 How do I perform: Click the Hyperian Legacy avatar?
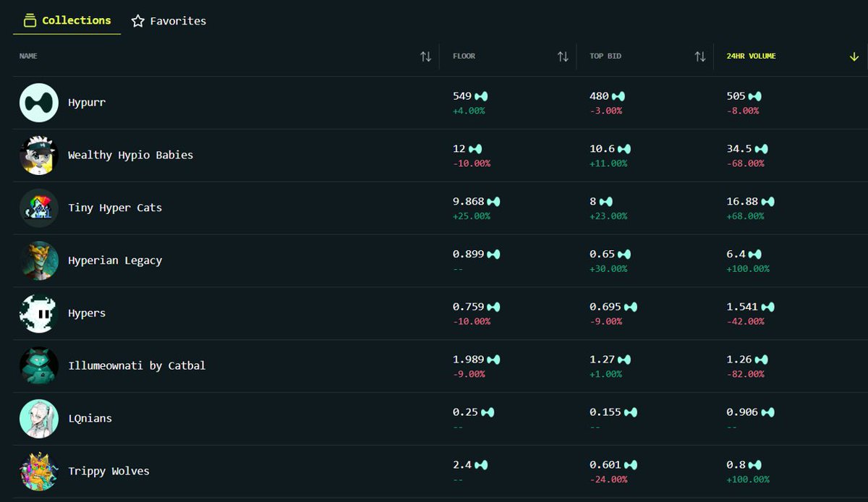point(38,260)
